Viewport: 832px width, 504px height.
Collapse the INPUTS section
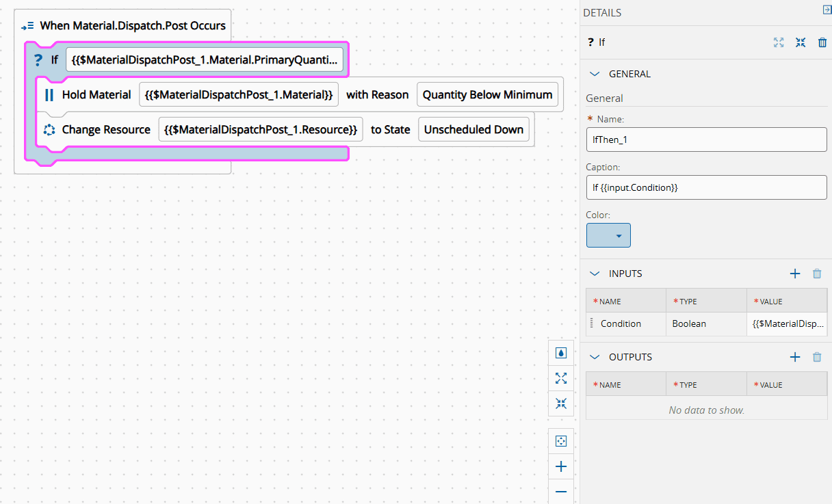[595, 274]
